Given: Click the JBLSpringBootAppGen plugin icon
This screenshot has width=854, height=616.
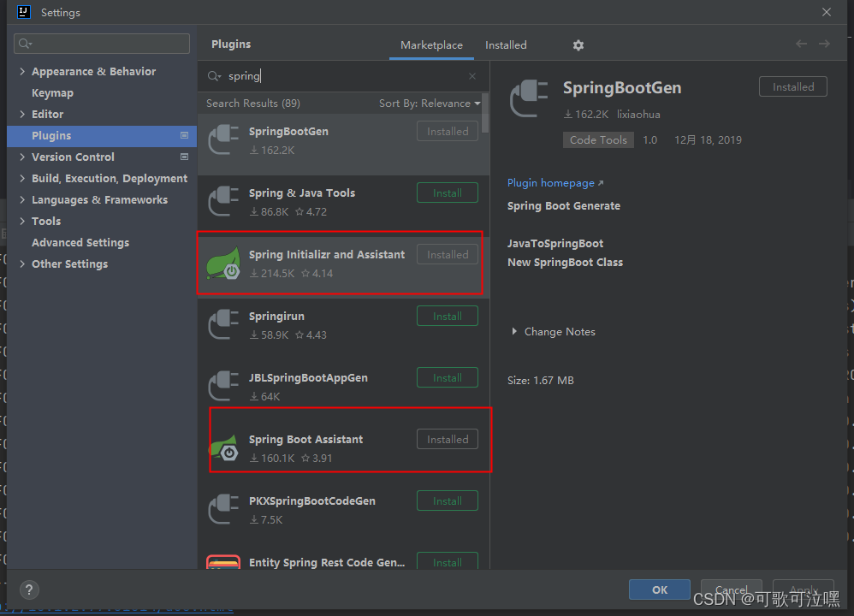Looking at the screenshot, I should (x=224, y=387).
